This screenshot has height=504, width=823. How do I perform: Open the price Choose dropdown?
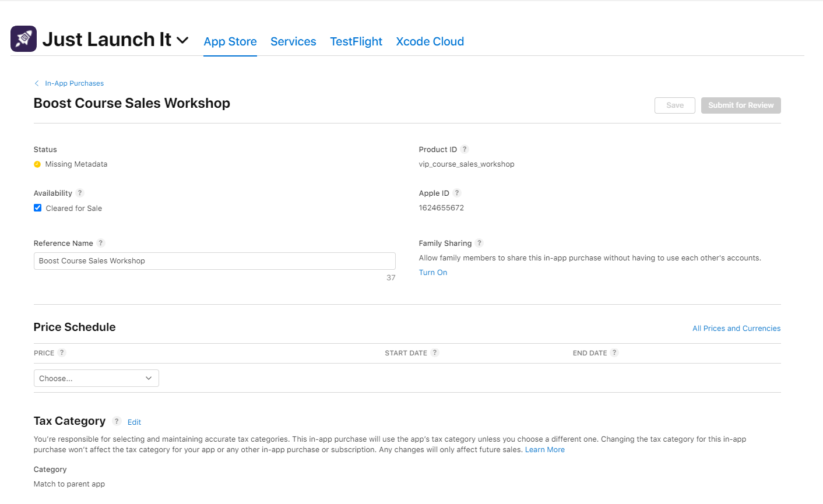click(x=96, y=378)
